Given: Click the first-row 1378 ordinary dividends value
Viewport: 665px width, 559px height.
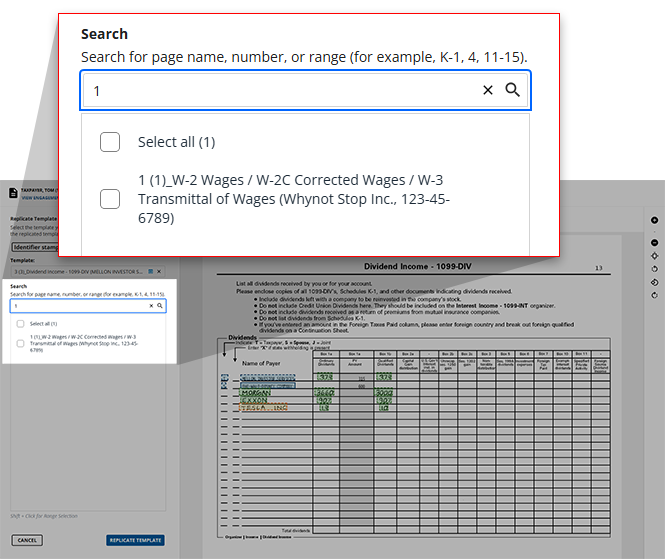Looking at the screenshot, I should tap(325, 377).
